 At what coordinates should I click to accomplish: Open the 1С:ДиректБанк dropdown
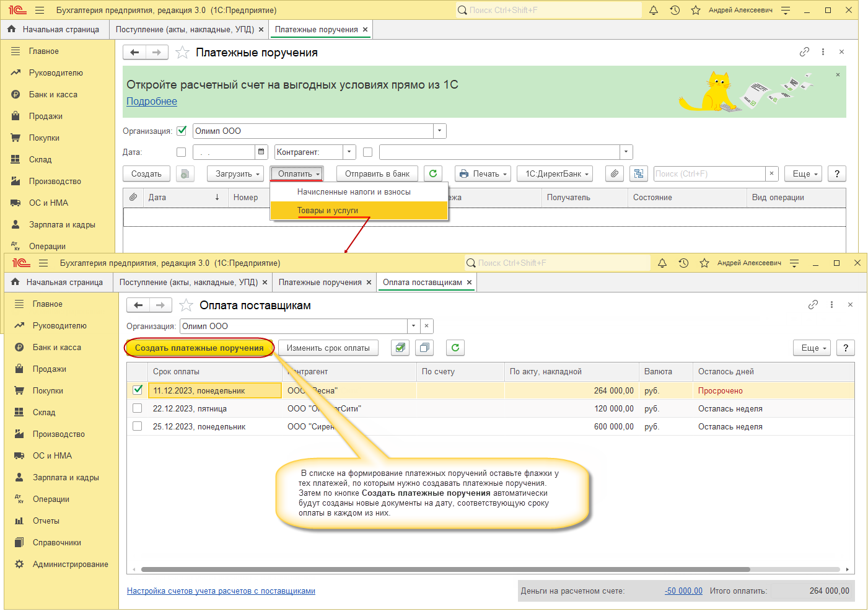click(x=555, y=174)
